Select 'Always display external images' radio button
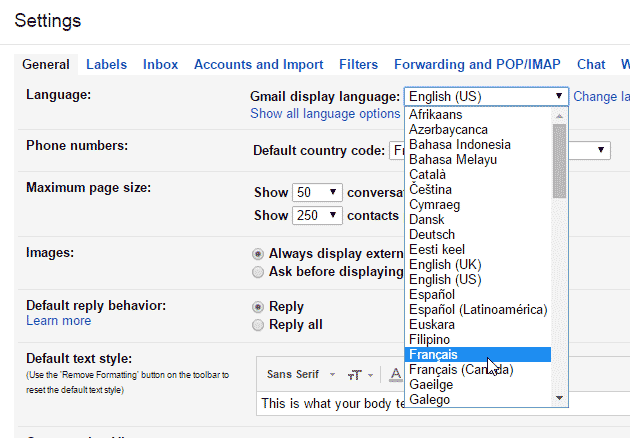The height and width of the screenshot is (438, 630). [258, 254]
